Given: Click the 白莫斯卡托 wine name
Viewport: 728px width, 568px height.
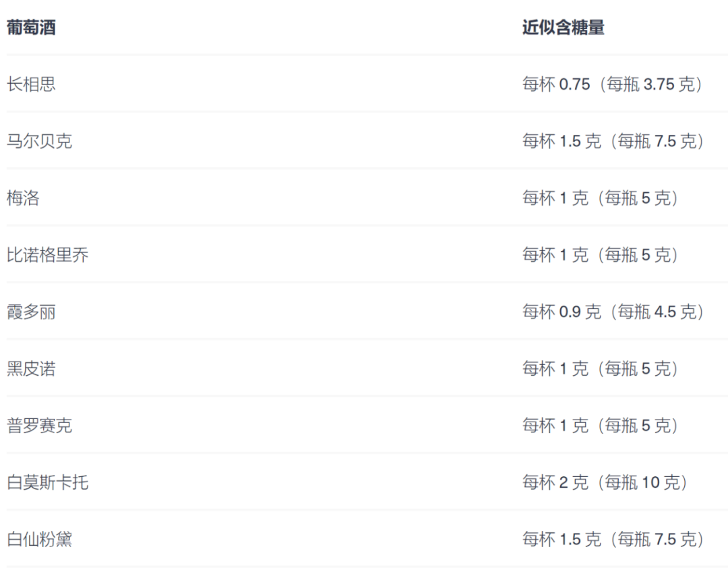Looking at the screenshot, I should coord(47,482).
